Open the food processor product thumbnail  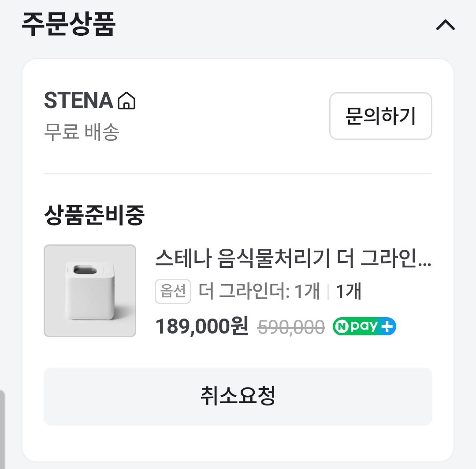tap(90, 291)
